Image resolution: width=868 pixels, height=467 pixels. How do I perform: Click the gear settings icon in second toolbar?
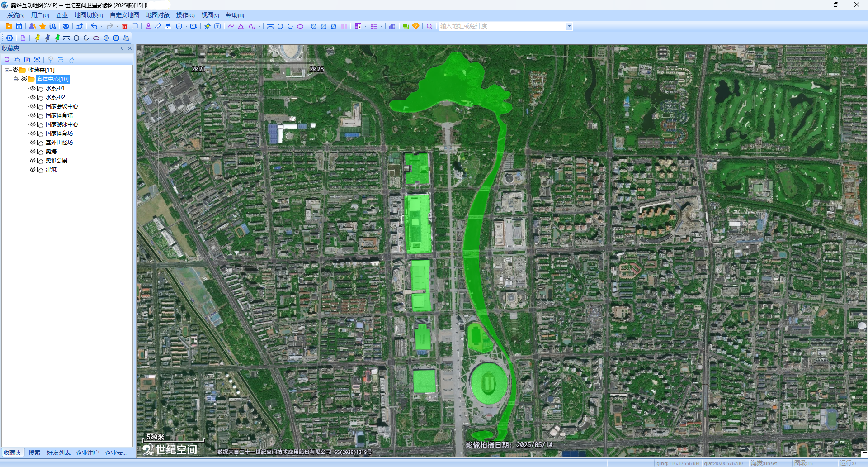tap(9, 38)
